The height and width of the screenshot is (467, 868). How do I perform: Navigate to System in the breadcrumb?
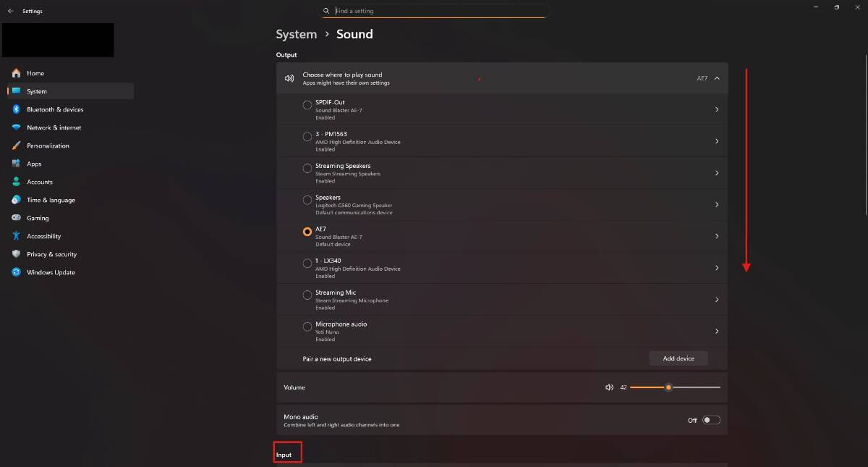coord(296,34)
